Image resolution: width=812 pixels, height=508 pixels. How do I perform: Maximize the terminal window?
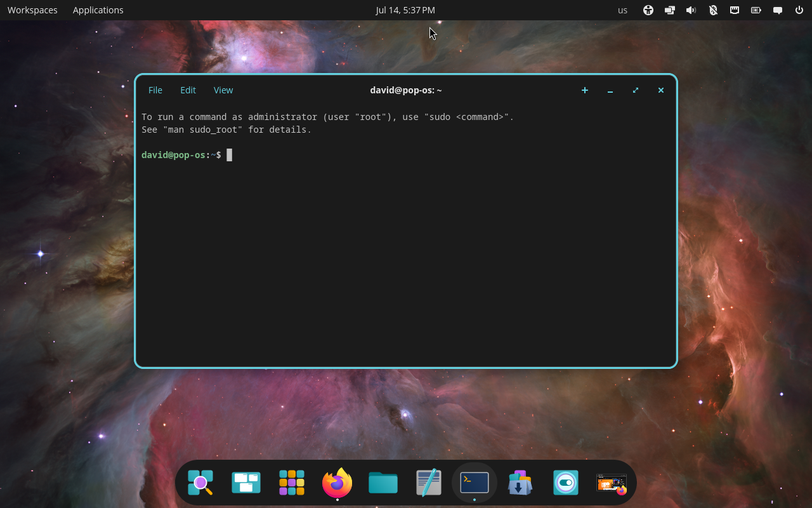[636, 90]
